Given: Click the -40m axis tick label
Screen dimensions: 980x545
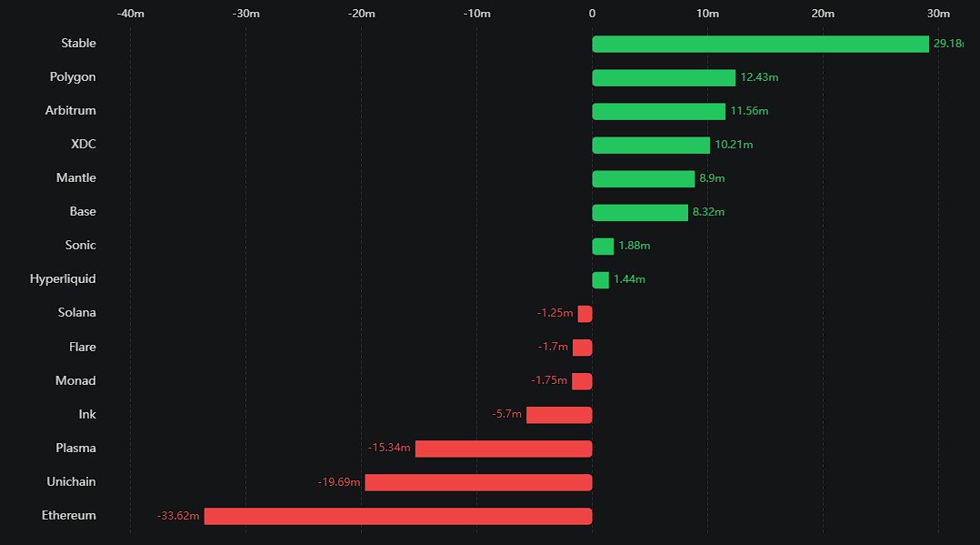Looking at the screenshot, I should [x=130, y=14].
